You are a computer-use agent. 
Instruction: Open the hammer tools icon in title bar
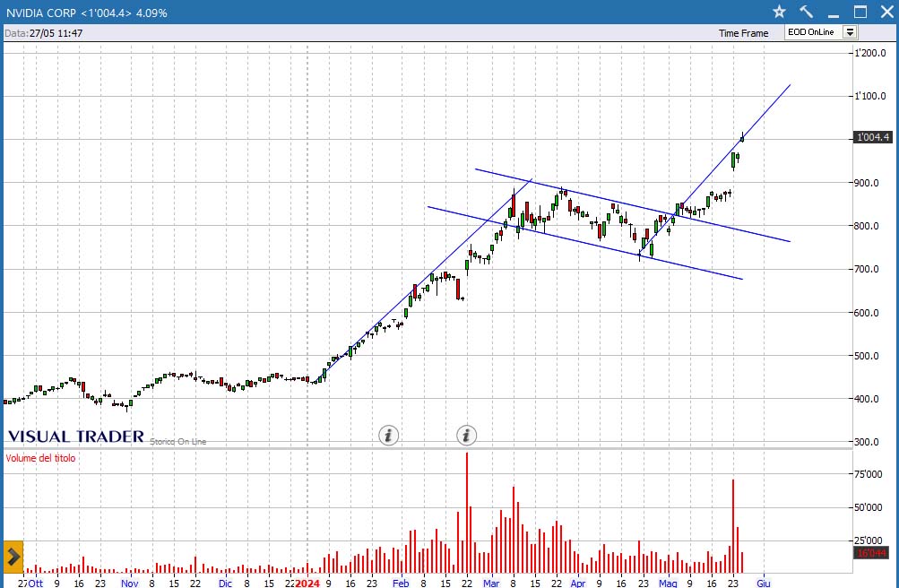(806, 12)
